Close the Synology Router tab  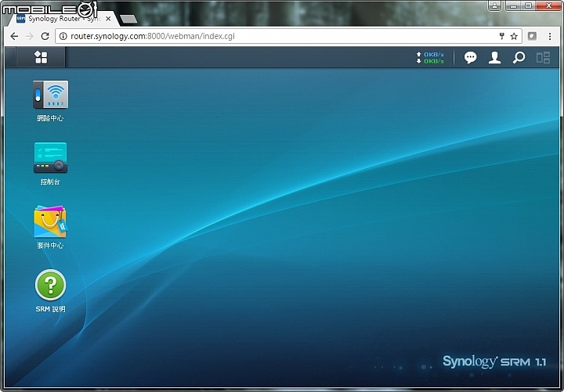(108, 19)
